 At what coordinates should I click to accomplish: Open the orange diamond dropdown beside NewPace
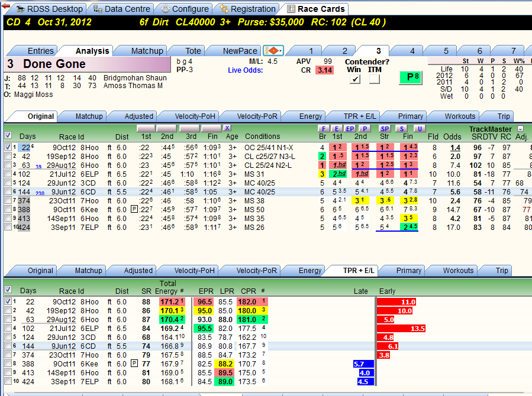(273, 51)
